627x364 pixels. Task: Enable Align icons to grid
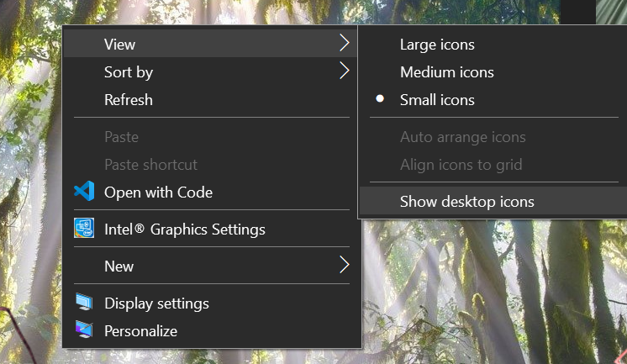pyautogui.click(x=461, y=165)
